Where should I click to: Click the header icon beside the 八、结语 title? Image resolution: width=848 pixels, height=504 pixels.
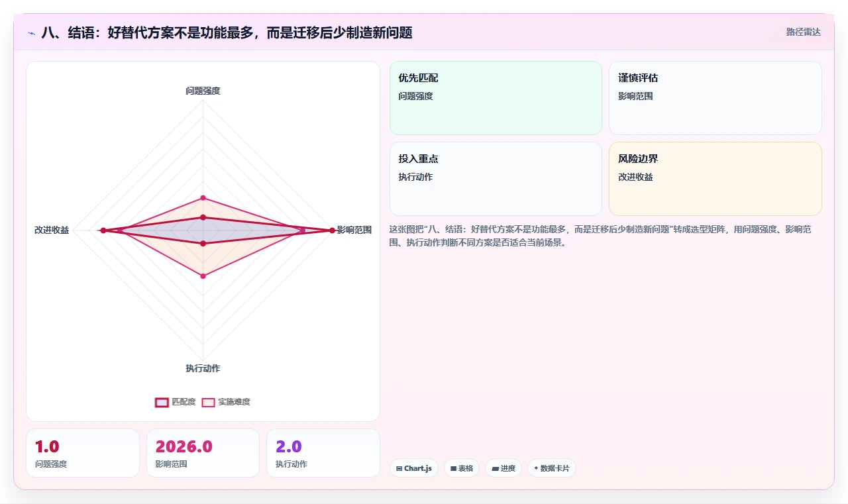click(31, 33)
